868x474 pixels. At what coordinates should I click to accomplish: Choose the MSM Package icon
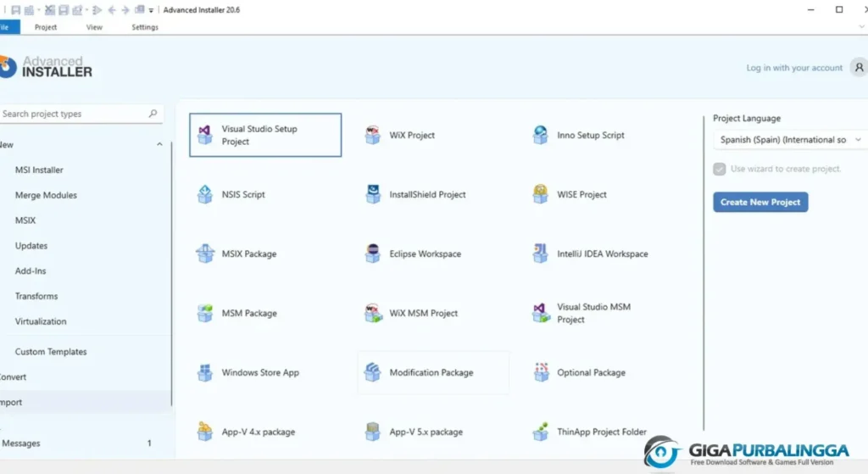[x=205, y=313]
